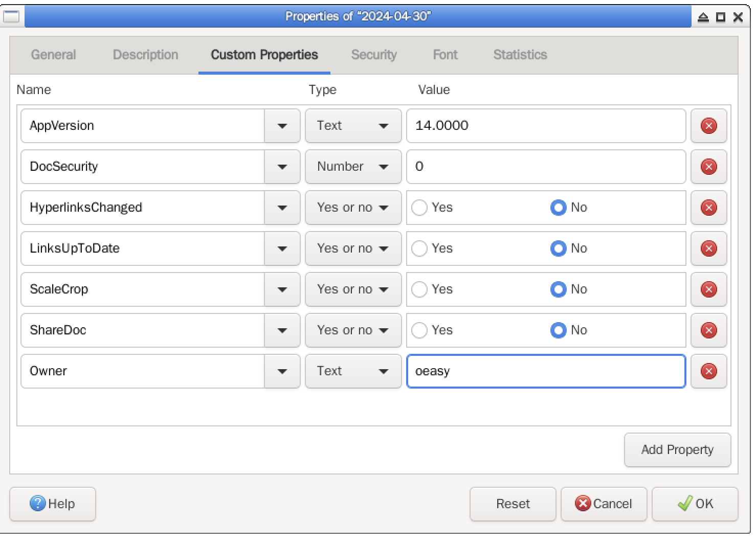Open the Owner name dropdown arrow
The width and height of the screenshot is (756, 543).
click(282, 371)
